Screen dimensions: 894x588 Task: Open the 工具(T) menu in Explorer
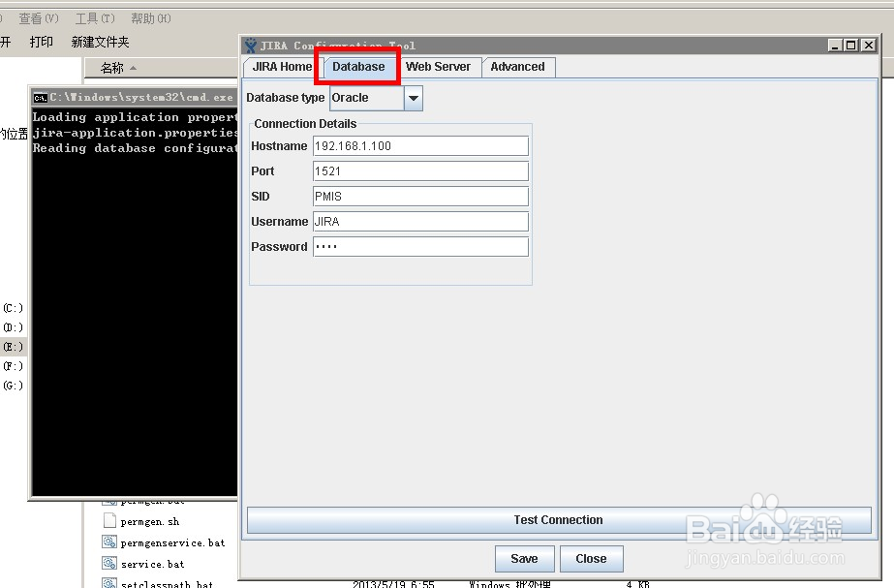click(95, 18)
